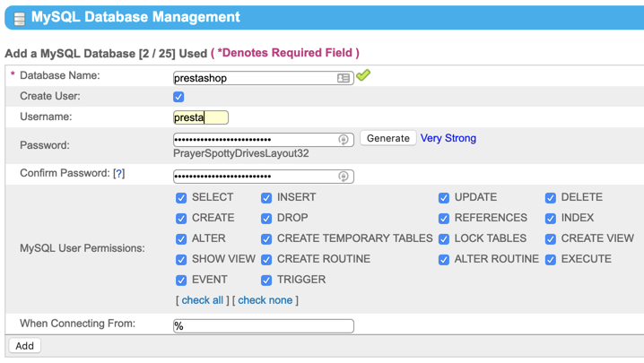This screenshot has width=644, height=363.
Task: Click the check none link
Action: [x=265, y=300]
